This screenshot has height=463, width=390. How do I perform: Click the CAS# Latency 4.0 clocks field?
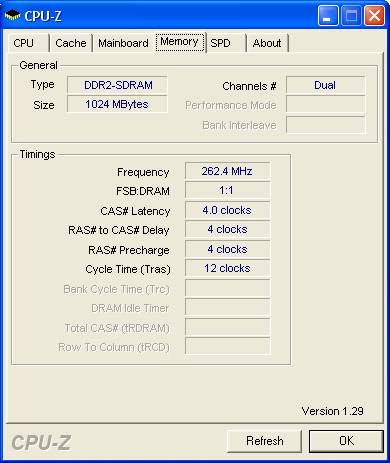coord(227,210)
